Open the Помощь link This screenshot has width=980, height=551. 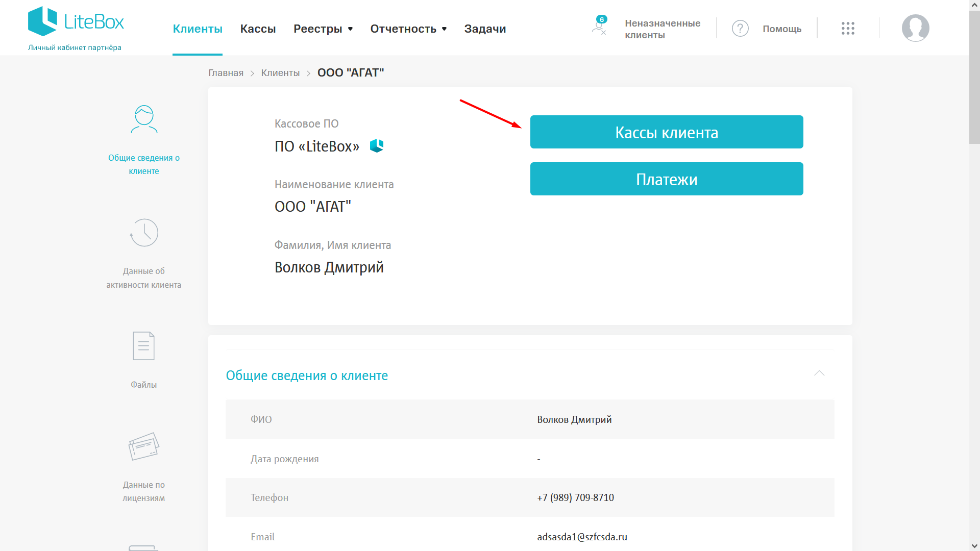click(782, 29)
